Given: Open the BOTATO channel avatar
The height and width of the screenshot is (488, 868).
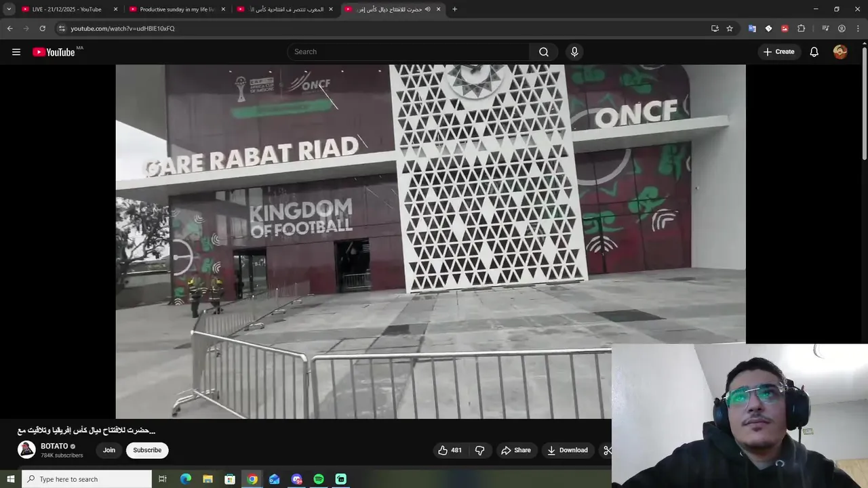Looking at the screenshot, I should (x=26, y=449).
